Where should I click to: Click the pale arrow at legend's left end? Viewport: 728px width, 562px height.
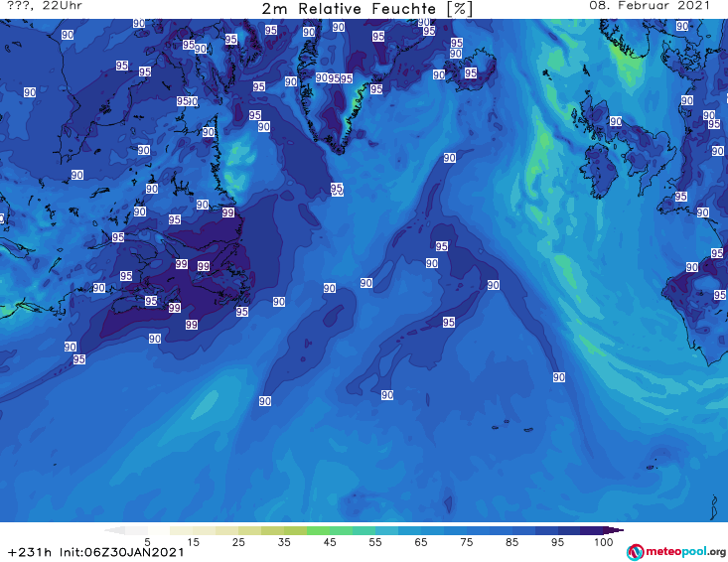tap(114, 530)
